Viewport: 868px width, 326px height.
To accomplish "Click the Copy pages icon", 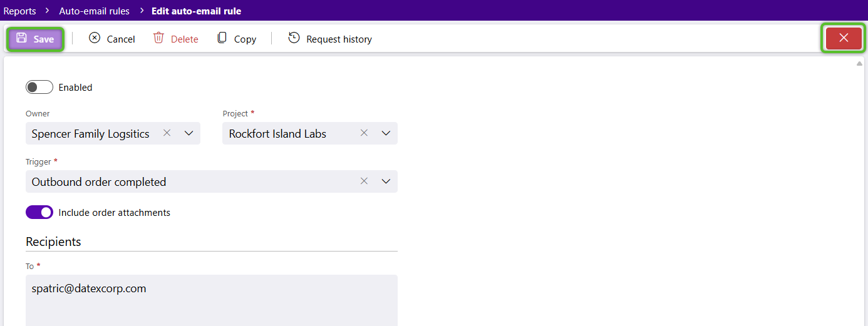I will (x=222, y=38).
